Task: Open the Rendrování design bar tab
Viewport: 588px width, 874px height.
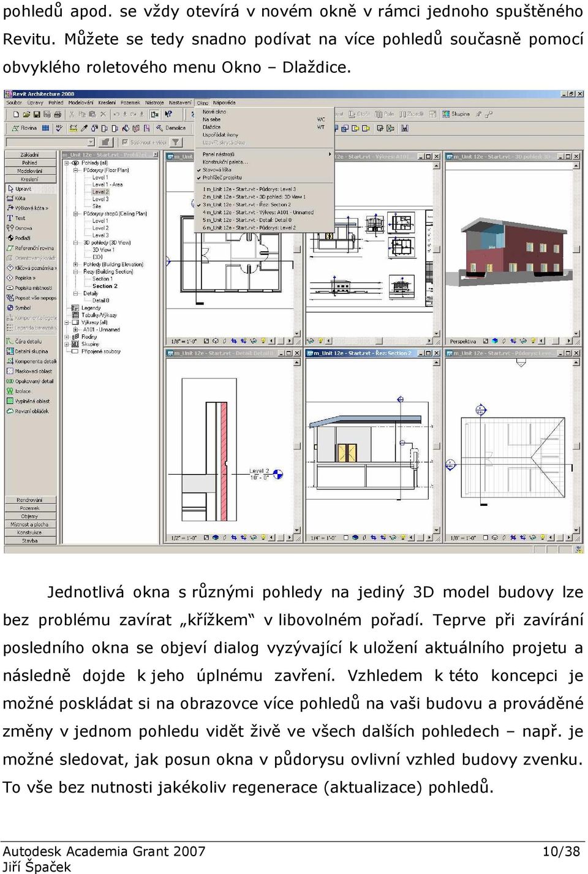Action: point(30,500)
